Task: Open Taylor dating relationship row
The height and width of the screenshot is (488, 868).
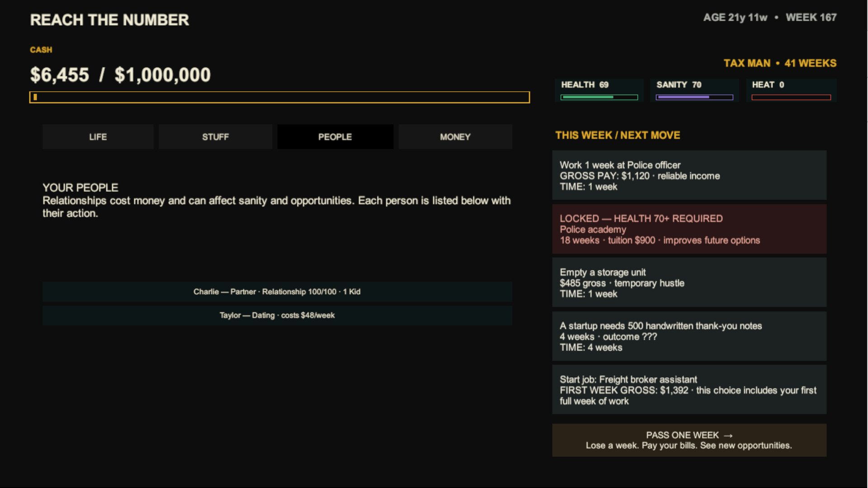Action: tap(277, 315)
